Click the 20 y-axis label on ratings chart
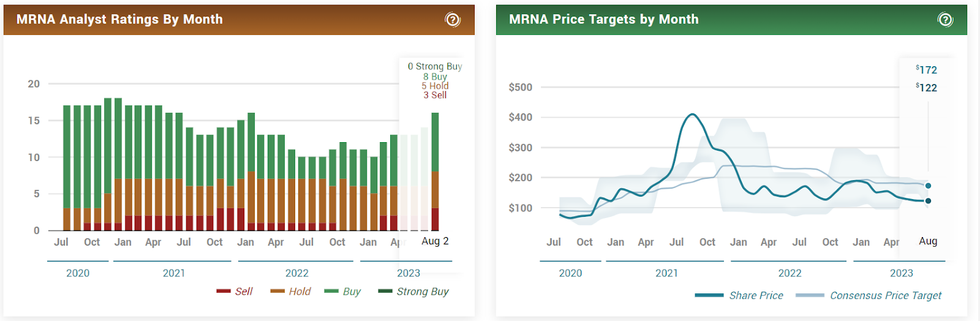 34,84
